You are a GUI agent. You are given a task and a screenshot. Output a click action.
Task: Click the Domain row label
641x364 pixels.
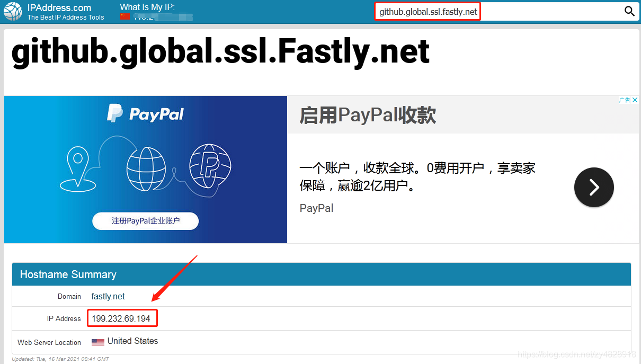click(x=69, y=296)
